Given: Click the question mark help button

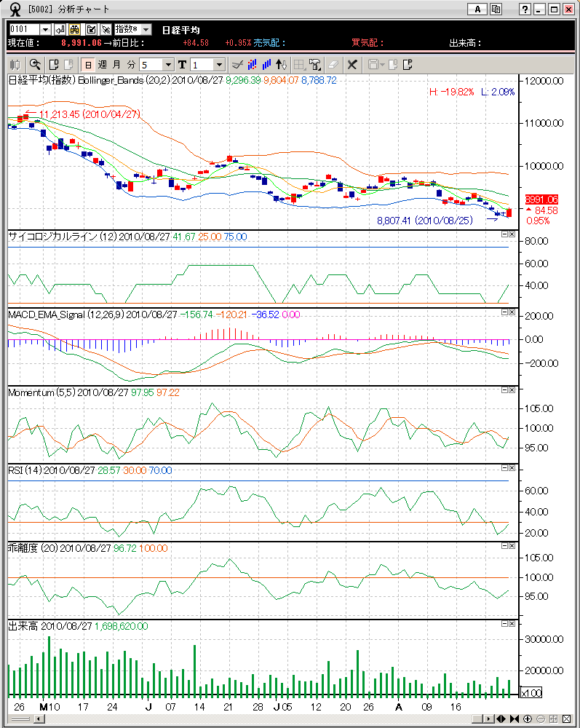Looking at the screenshot, I should pos(525,9).
